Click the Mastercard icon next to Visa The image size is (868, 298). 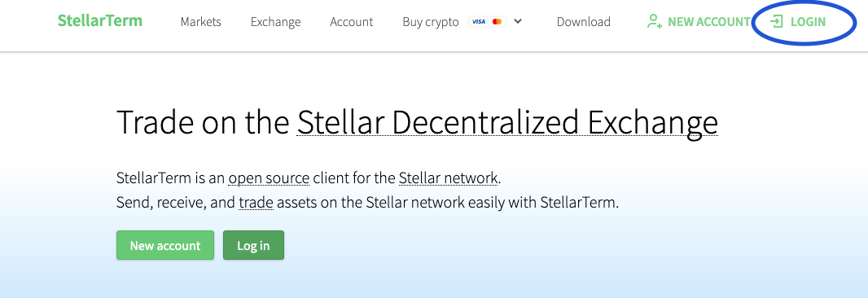coord(497,22)
